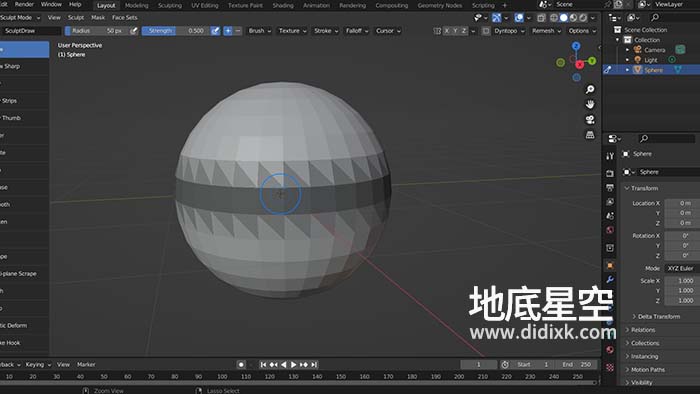Open the Stroke dropdown

pyautogui.click(x=326, y=31)
